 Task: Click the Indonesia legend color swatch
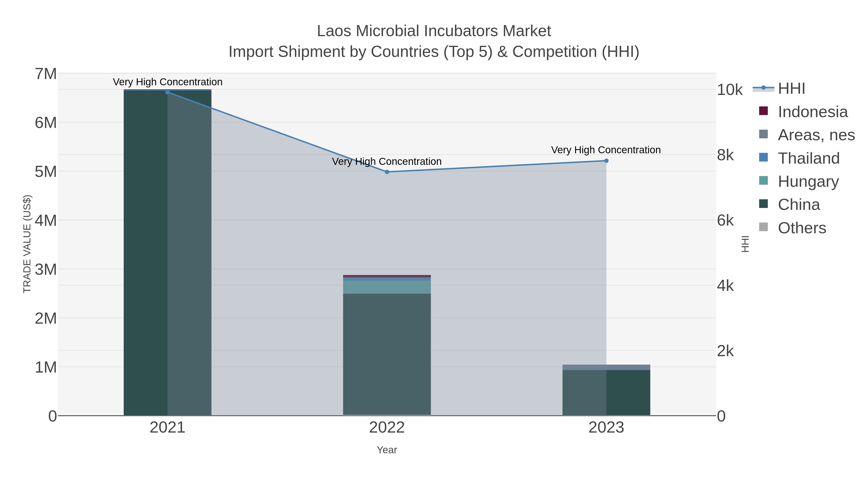click(763, 111)
